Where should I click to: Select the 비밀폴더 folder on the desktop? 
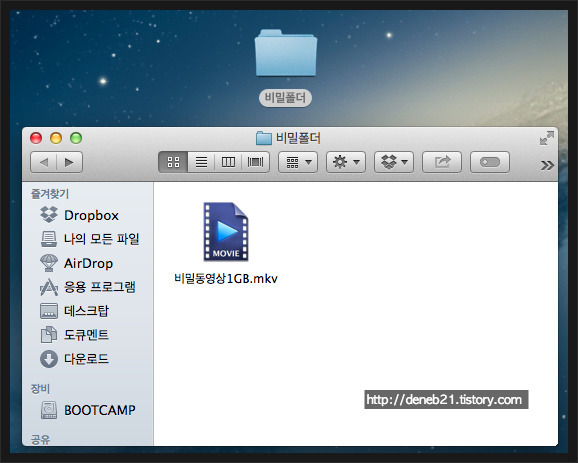coord(286,53)
